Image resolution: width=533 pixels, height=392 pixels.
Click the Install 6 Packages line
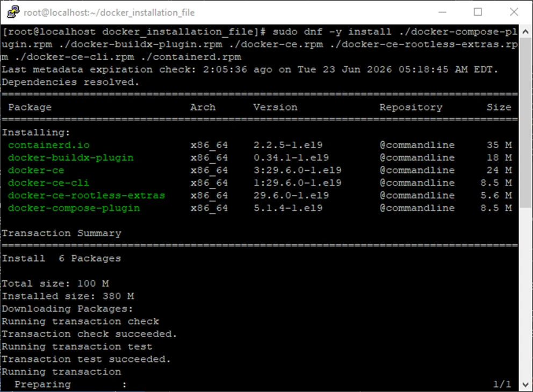[x=62, y=258]
